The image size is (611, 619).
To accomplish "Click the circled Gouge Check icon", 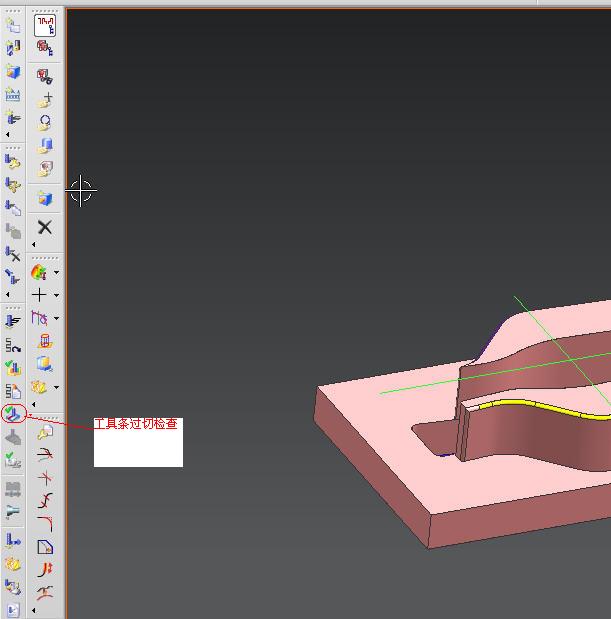I will click(x=14, y=414).
